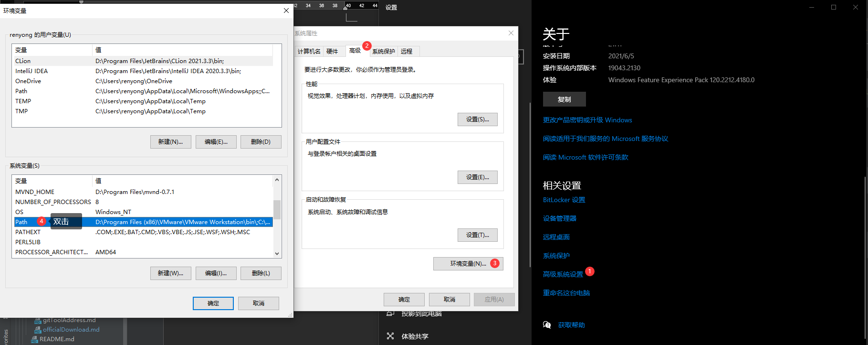
Task: Open the 系统保护 tab
Action: pyautogui.click(x=383, y=52)
